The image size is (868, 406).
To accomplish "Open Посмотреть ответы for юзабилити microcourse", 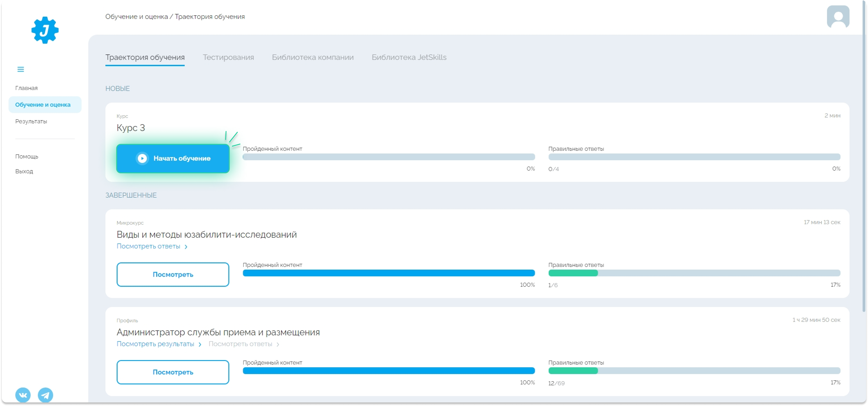I will (148, 246).
